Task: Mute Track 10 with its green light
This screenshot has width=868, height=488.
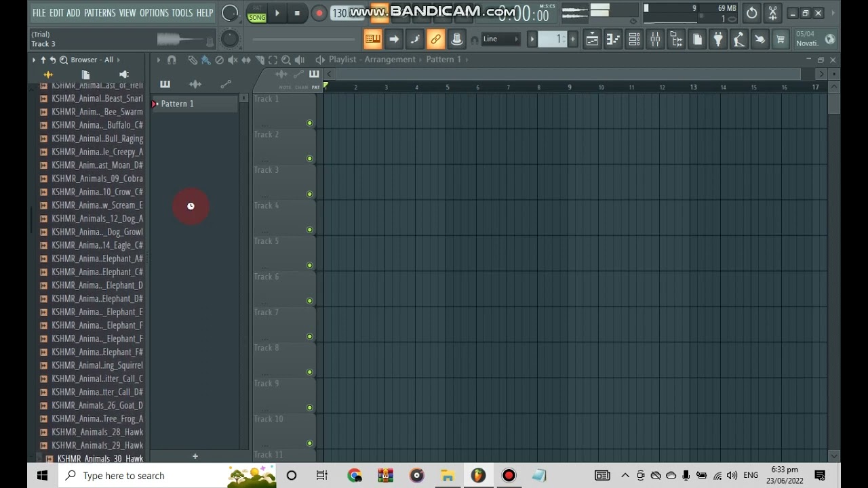Action: tap(310, 443)
